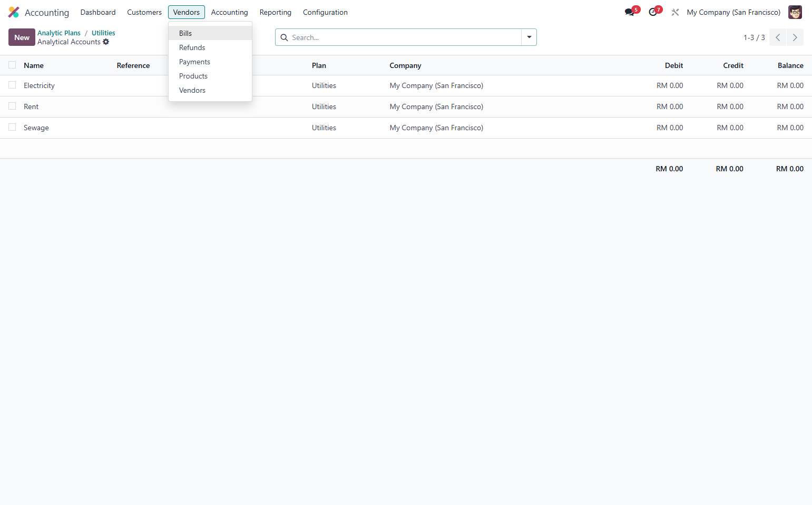Choose Payments from the Vendors menu

210,62
